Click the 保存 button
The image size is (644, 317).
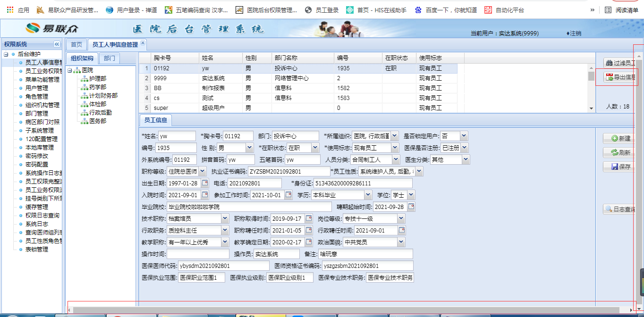point(620,167)
